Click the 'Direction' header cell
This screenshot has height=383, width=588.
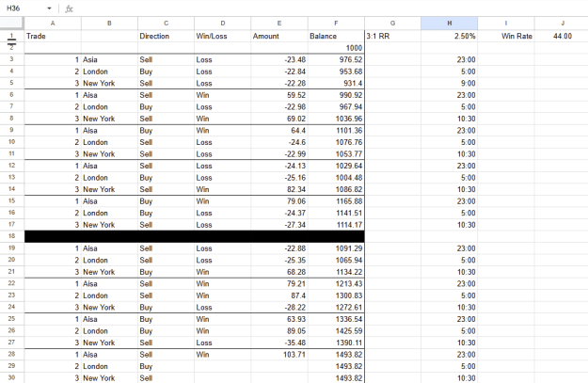[167, 36]
